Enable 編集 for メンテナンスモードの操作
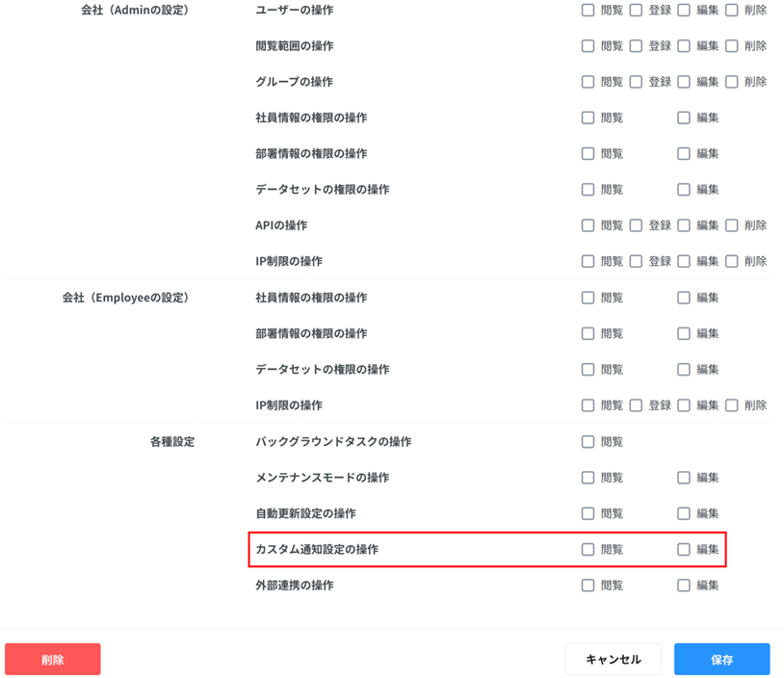Image resolution: width=784 pixels, height=678 pixels. tap(684, 478)
